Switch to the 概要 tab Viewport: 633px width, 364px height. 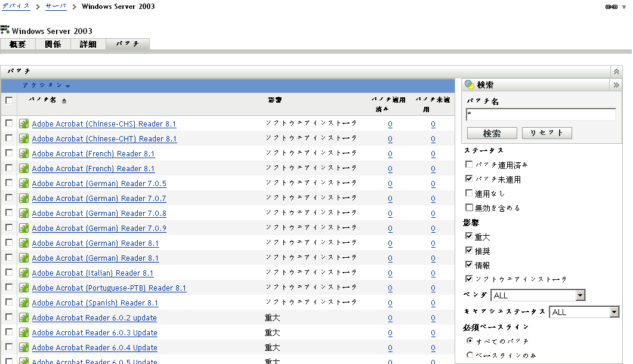click(x=17, y=44)
